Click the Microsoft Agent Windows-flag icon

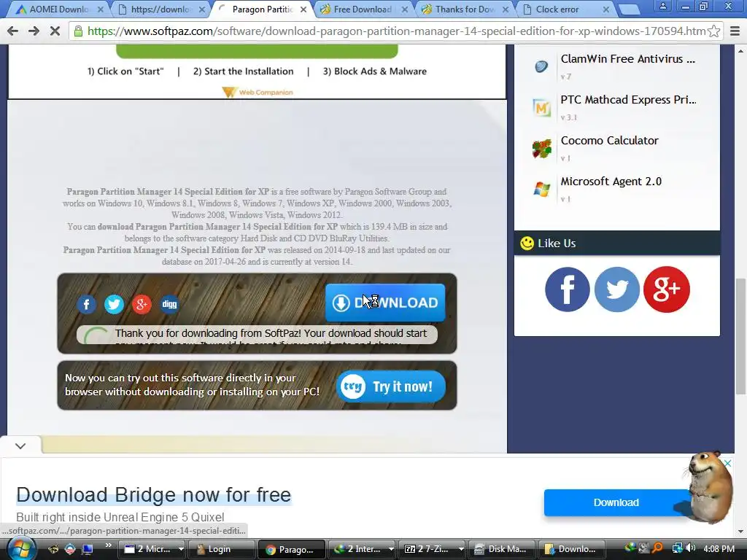(x=542, y=190)
